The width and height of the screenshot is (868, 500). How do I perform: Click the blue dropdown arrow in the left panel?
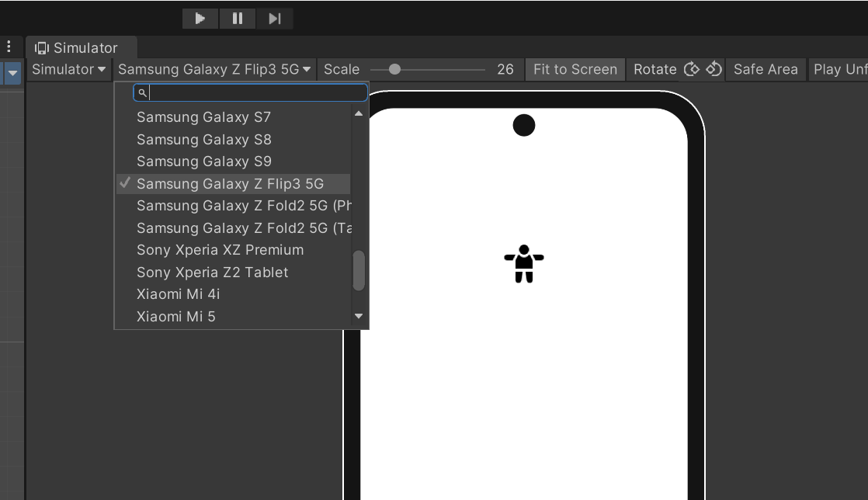[12, 72]
